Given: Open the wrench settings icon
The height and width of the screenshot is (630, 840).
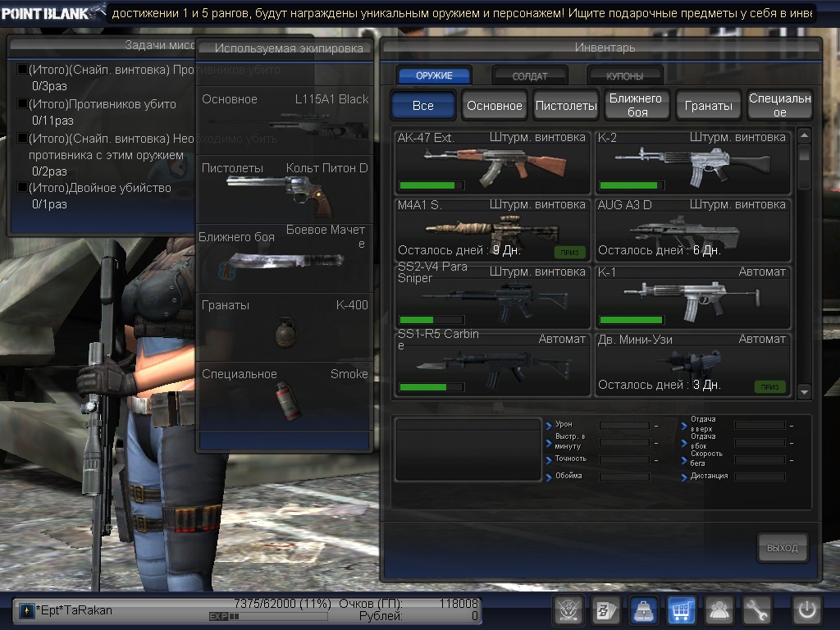Looking at the screenshot, I should [x=756, y=609].
